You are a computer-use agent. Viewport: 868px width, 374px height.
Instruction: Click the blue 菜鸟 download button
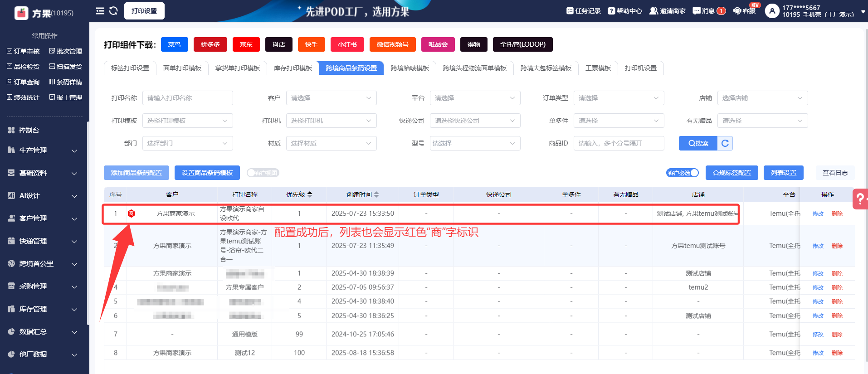[174, 44]
